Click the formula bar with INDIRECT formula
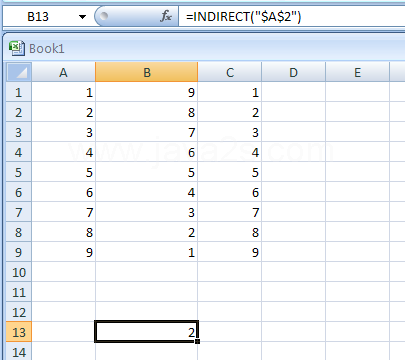This screenshot has width=405, height=360. point(292,16)
